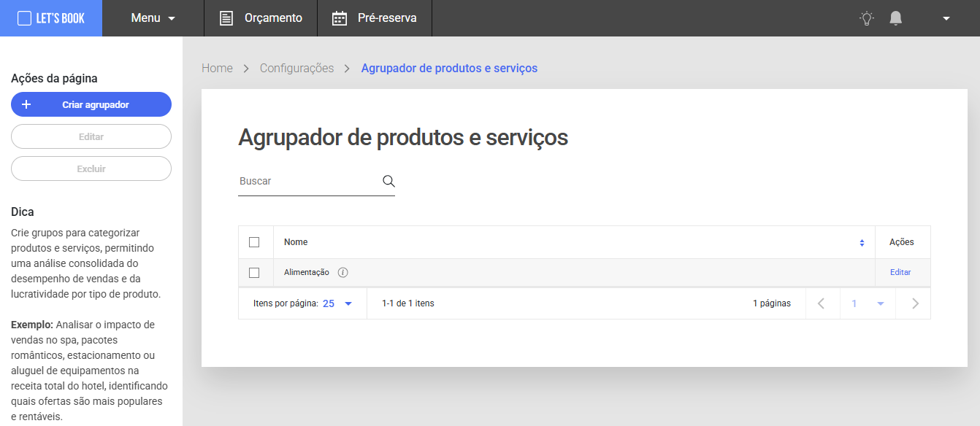The height and width of the screenshot is (426, 980).
Task: Expand the user account dropdown arrow
Action: (946, 18)
